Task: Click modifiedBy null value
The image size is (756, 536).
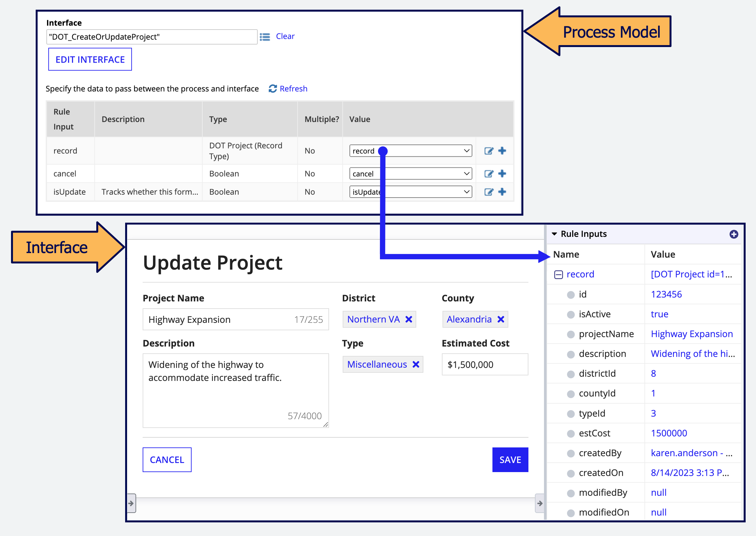Action: tap(658, 493)
